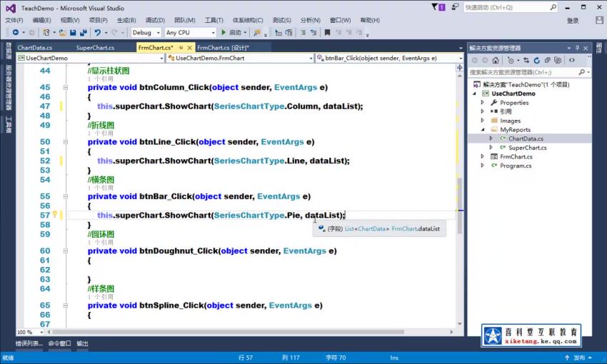Click the Undo toolbar icon

coord(98,33)
